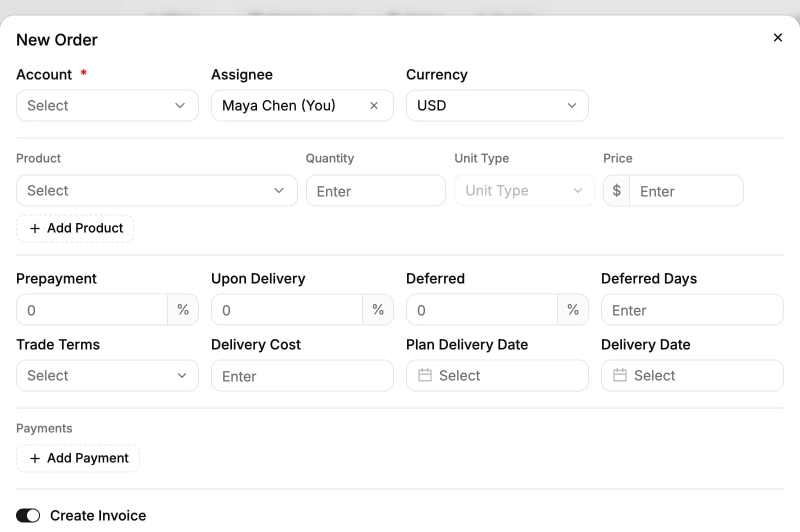Image resolution: width=800 pixels, height=532 pixels.
Task: Click the Upon Delivery percentage field
Action: pyautogui.click(x=287, y=309)
